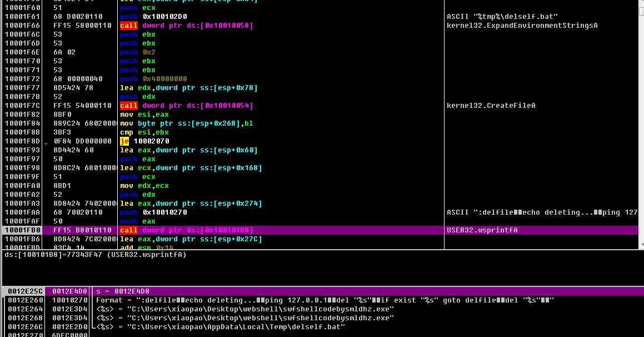Select the ExpandEnvironmentStringsA call at 10001F66

tap(186, 26)
